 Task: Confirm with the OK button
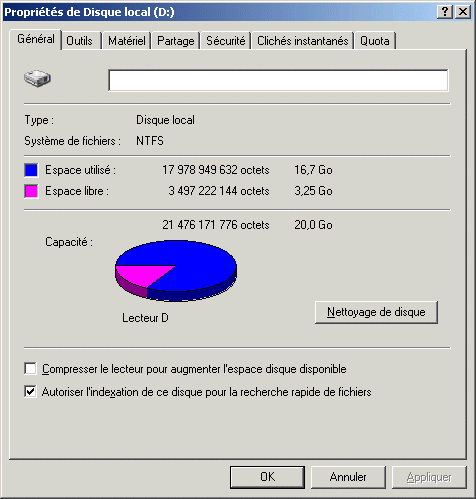[267, 477]
